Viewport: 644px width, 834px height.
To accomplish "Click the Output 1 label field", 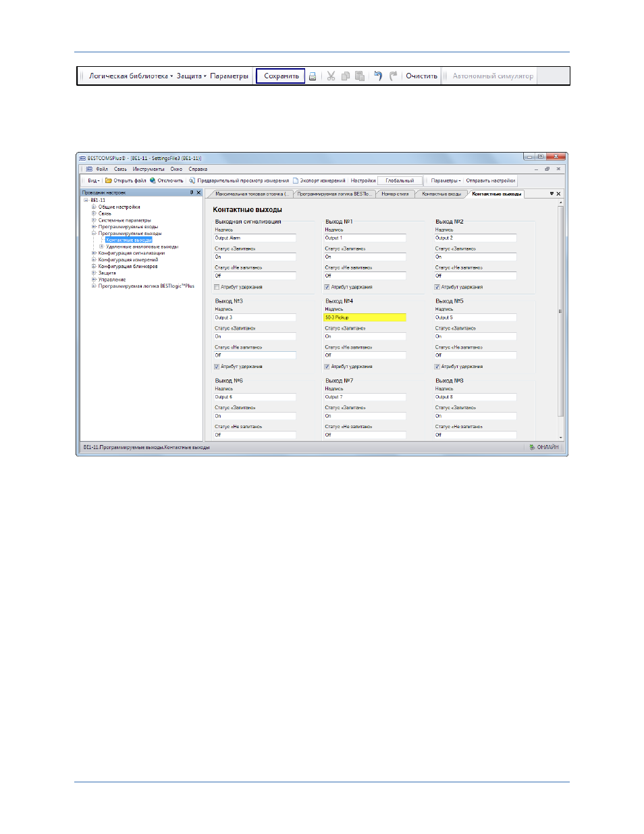I will pos(365,238).
